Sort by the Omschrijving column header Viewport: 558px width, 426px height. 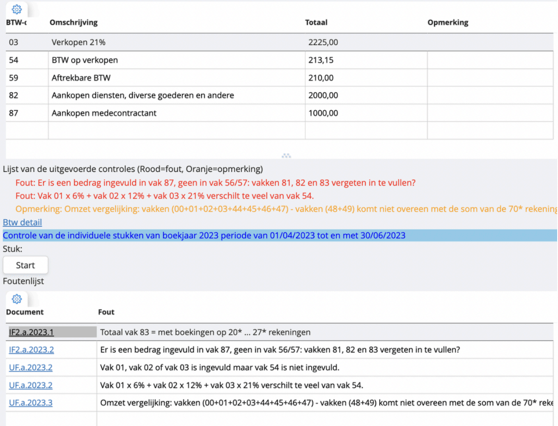[74, 22]
